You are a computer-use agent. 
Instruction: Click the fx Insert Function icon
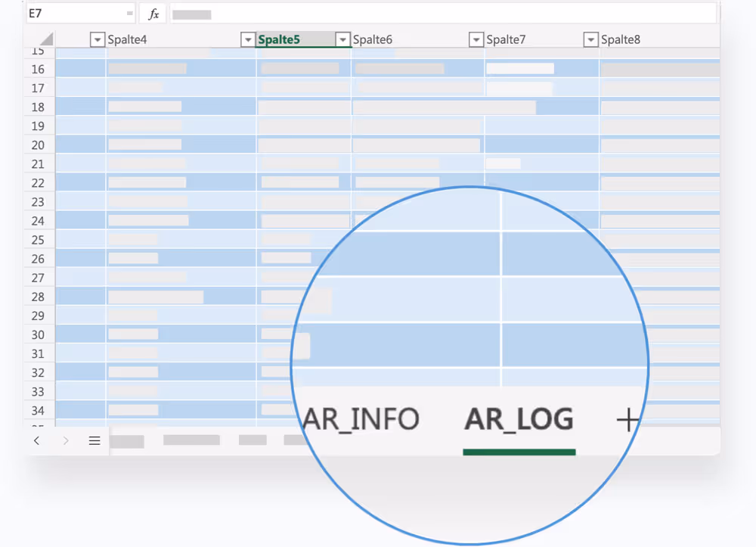(153, 13)
